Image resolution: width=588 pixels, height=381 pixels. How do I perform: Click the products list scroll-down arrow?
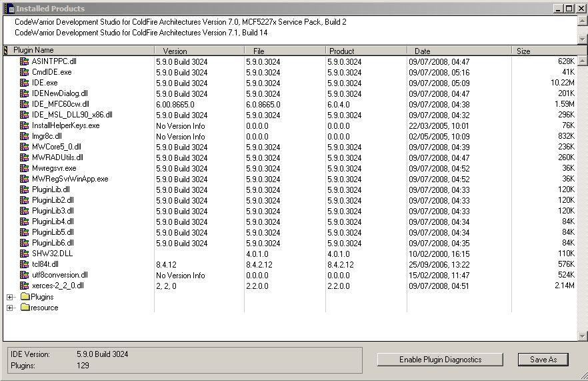(583, 39)
